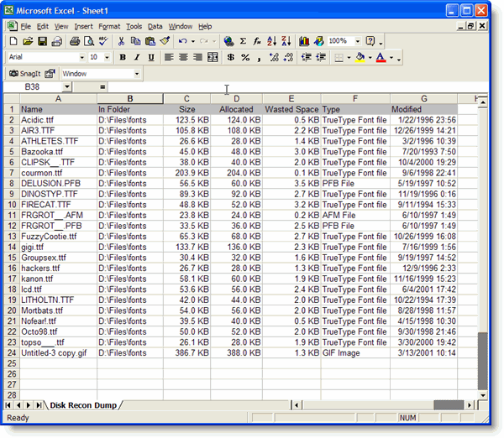The width and height of the screenshot is (504, 438).
Task: Open Print Preview icon
Action: (89, 41)
